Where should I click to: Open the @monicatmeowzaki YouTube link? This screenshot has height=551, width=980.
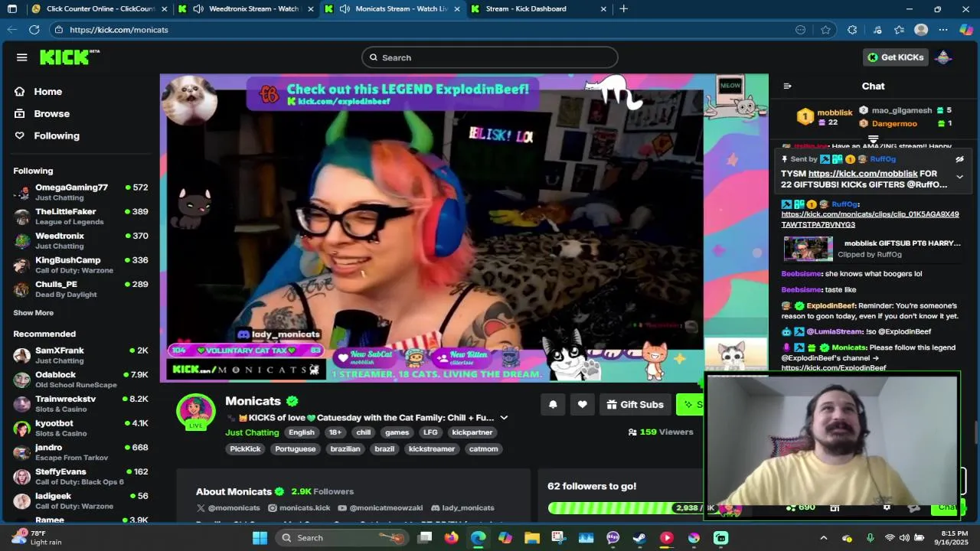(x=381, y=508)
